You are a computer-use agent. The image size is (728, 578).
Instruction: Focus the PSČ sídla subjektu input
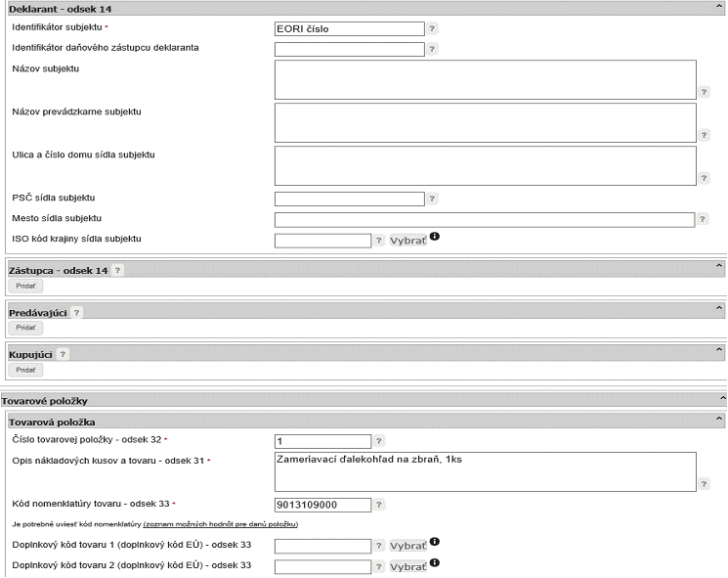point(350,199)
